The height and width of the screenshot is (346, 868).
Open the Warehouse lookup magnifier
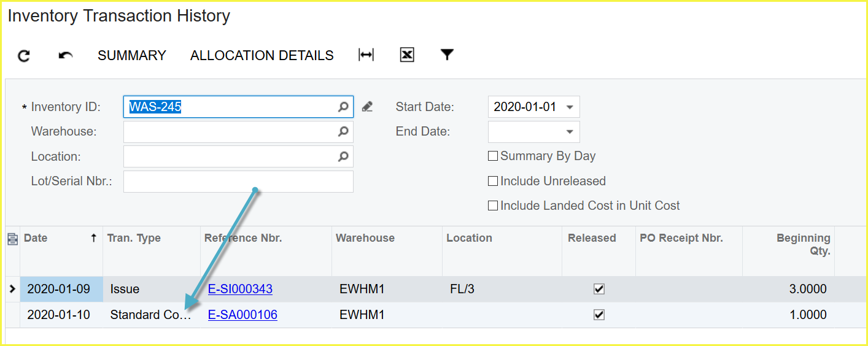point(343,131)
